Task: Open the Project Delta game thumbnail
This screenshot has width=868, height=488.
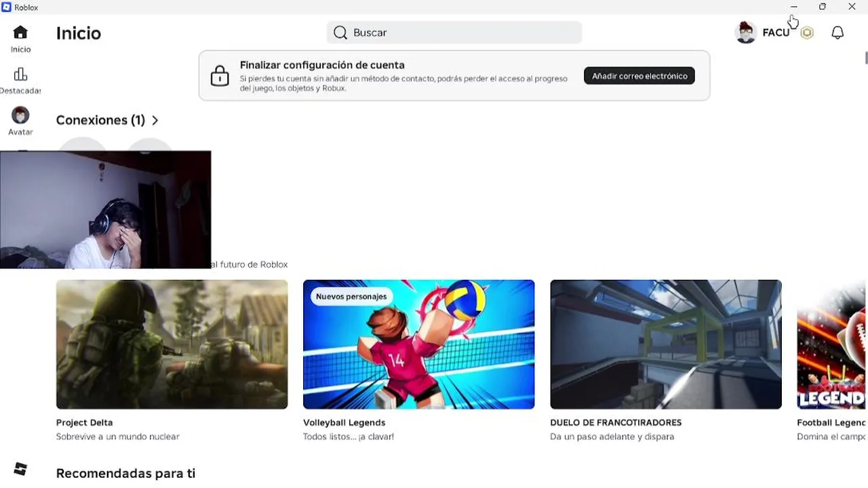Action: click(x=172, y=344)
